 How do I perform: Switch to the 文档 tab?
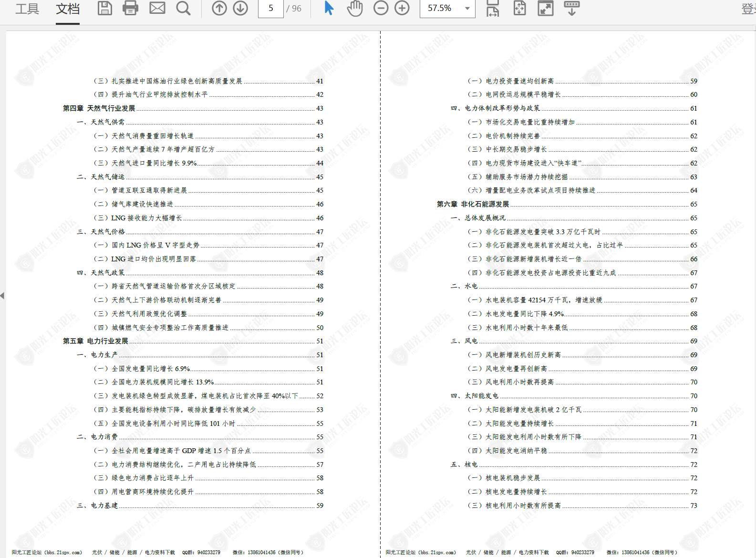[68, 9]
